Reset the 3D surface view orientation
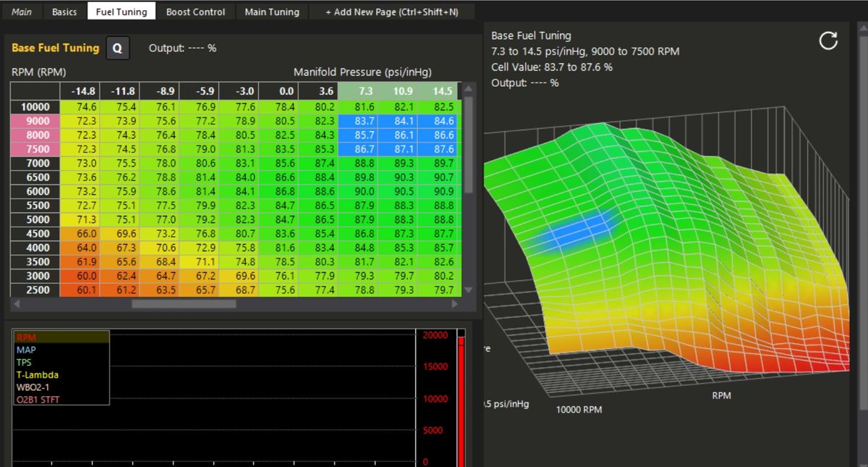This screenshot has height=467, width=868. (x=827, y=41)
